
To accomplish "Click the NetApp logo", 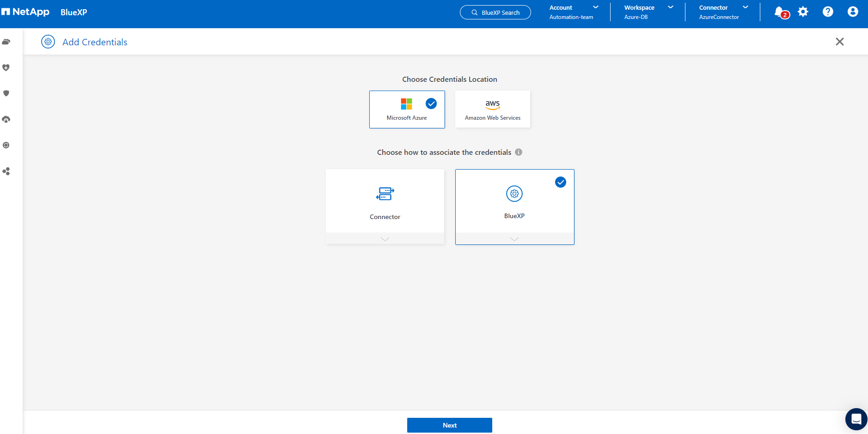I will [x=25, y=12].
